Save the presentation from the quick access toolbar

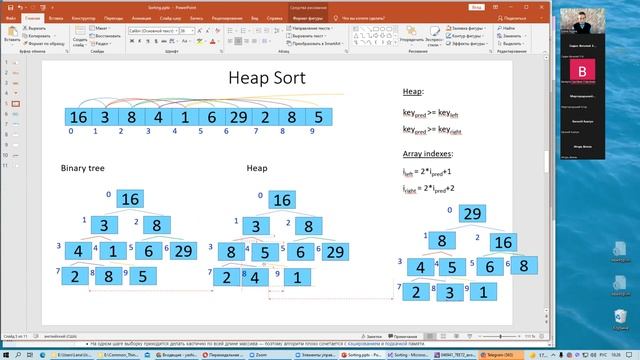coord(11,7)
